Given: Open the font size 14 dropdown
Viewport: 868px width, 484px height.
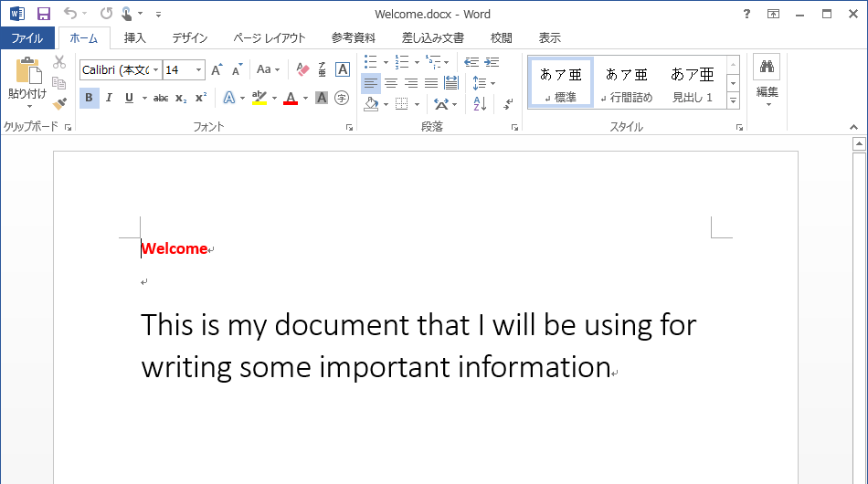Looking at the screenshot, I should coord(198,69).
